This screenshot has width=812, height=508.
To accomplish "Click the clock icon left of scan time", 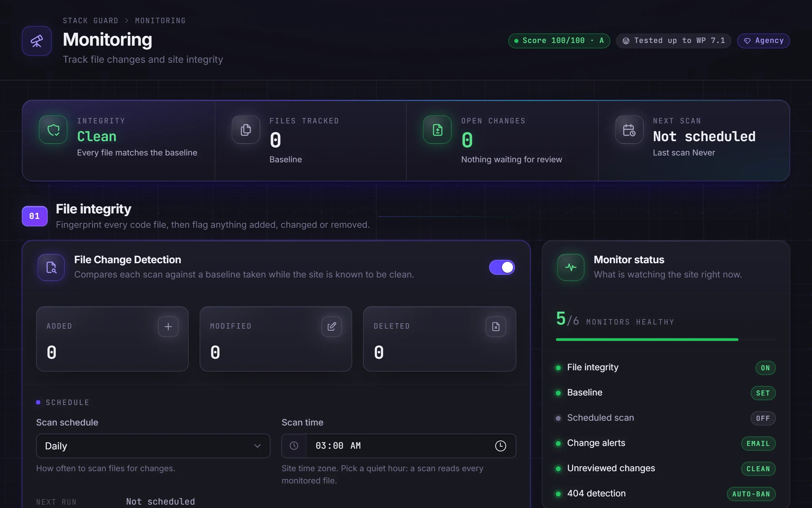I will (x=294, y=446).
